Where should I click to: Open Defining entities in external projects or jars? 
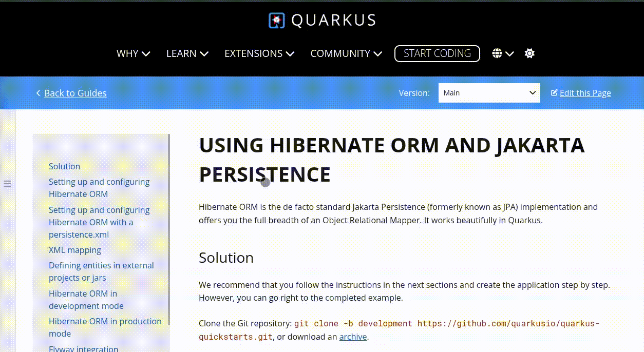101,271
